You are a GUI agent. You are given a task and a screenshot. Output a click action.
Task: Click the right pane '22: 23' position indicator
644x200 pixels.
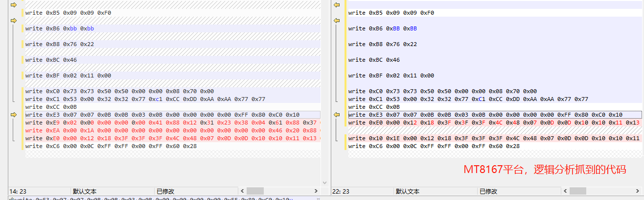342,191
